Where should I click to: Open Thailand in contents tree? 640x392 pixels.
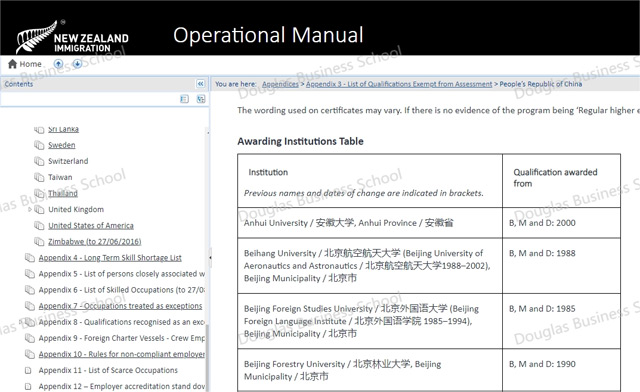(63, 193)
